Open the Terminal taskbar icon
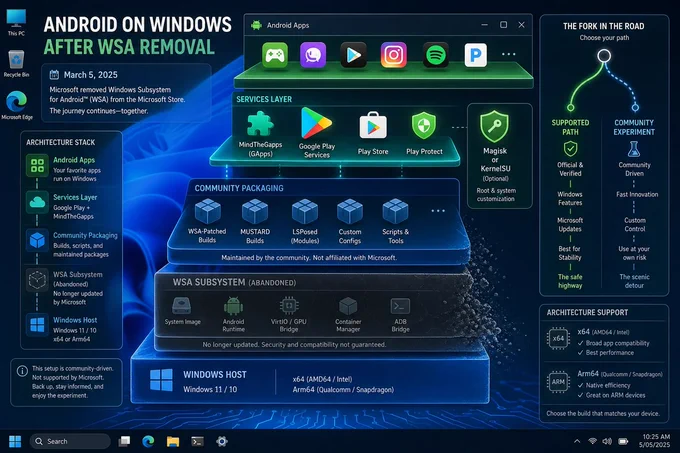 coord(197,441)
